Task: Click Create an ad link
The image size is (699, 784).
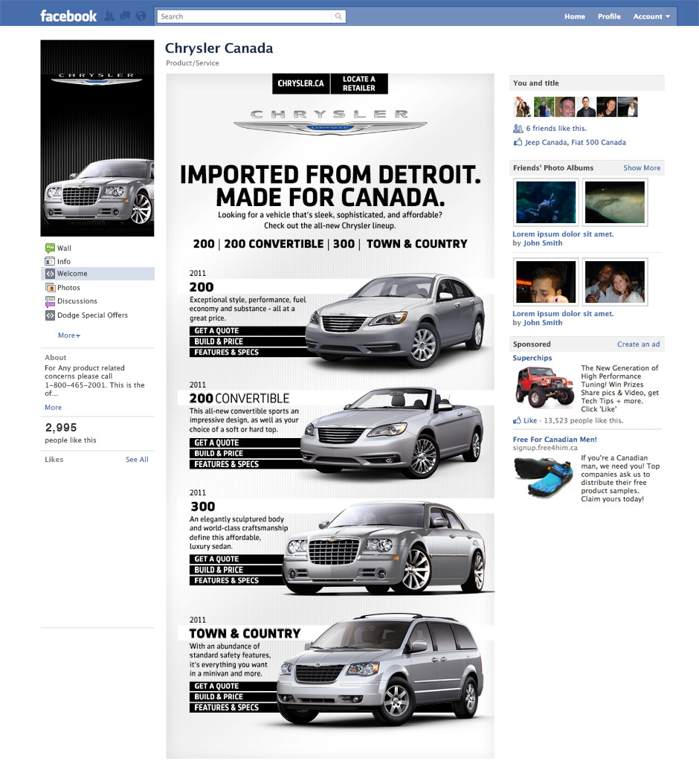Action: [x=638, y=344]
